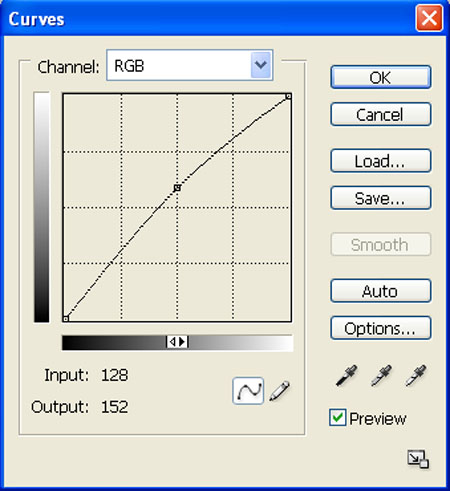Activate the curve point editing tool
This screenshot has width=450, height=491.
point(248,391)
